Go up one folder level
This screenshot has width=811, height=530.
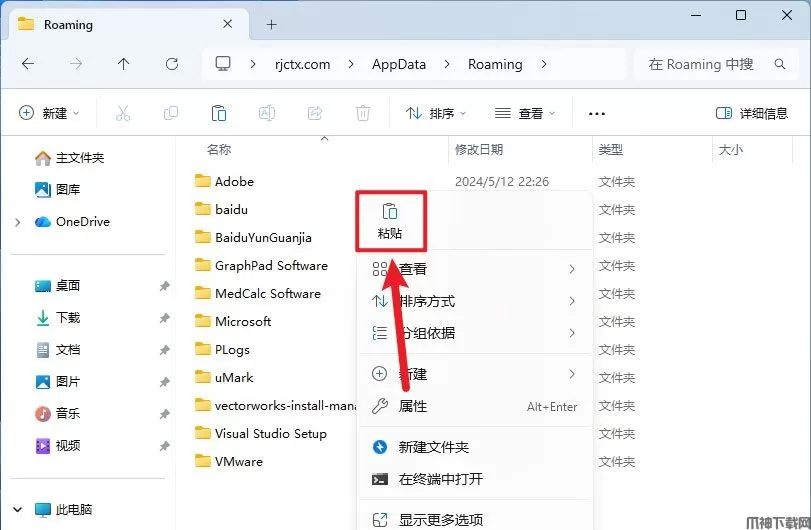coord(123,64)
